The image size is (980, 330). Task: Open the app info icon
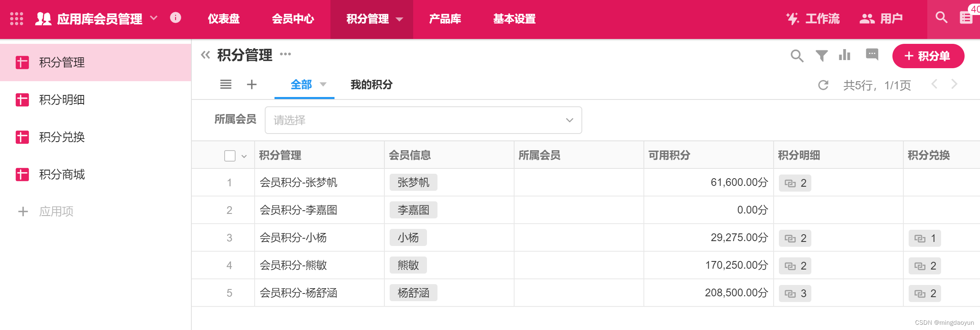click(176, 18)
